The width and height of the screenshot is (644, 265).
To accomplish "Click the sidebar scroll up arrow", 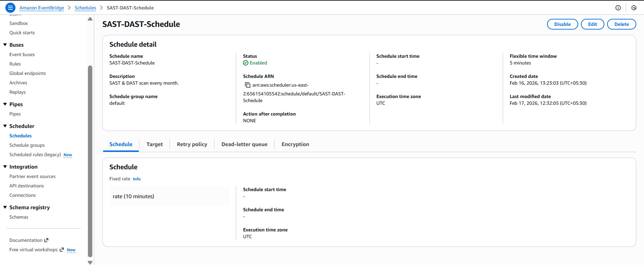I will pyautogui.click(x=90, y=19).
